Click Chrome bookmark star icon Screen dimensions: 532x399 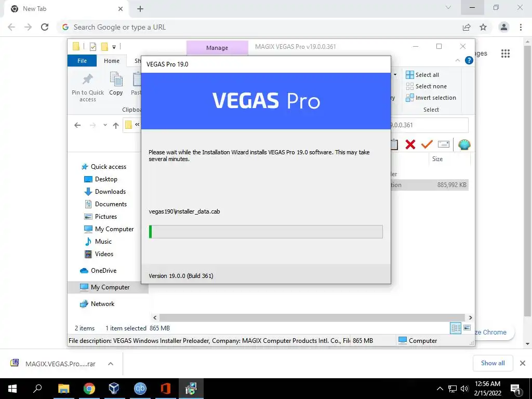pyautogui.click(x=483, y=27)
